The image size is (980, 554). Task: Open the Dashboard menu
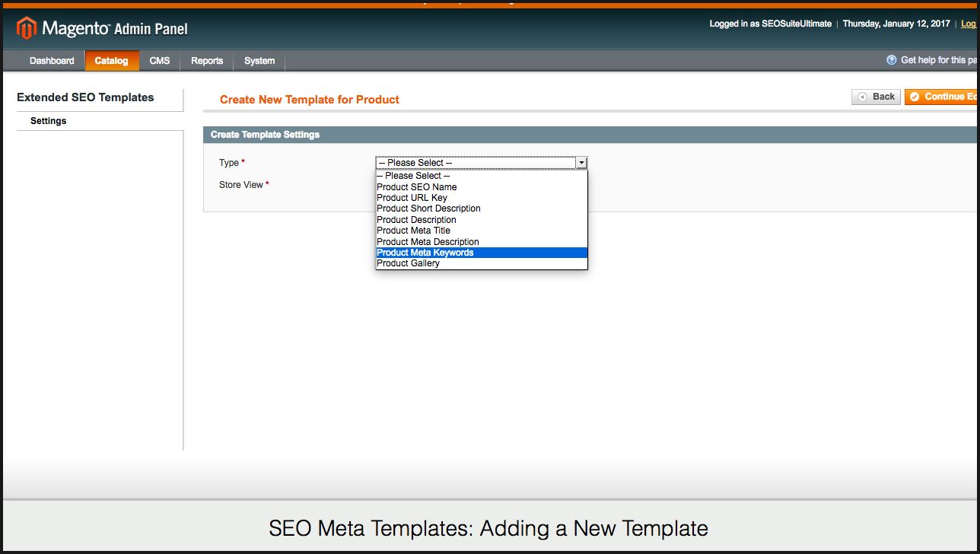(52, 61)
